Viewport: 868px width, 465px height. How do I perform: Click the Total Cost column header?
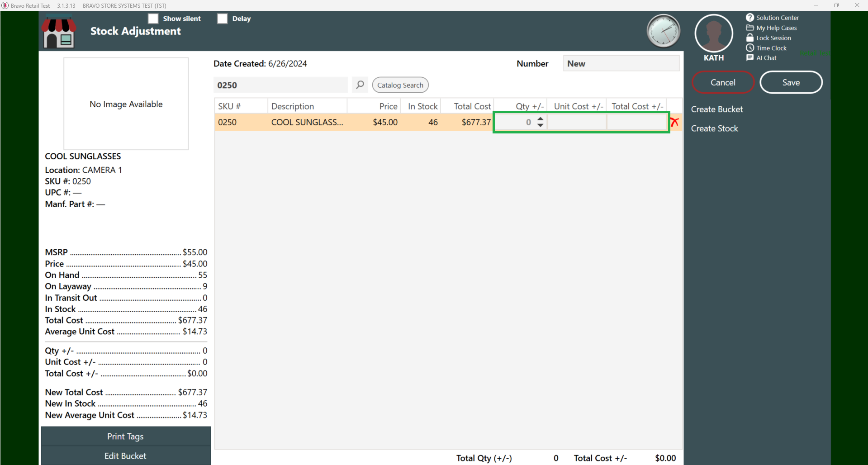pos(467,106)
